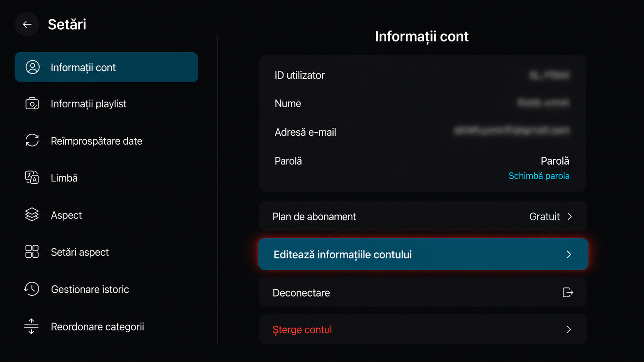Open the Informații playlist camera icon

pos(32,104)
